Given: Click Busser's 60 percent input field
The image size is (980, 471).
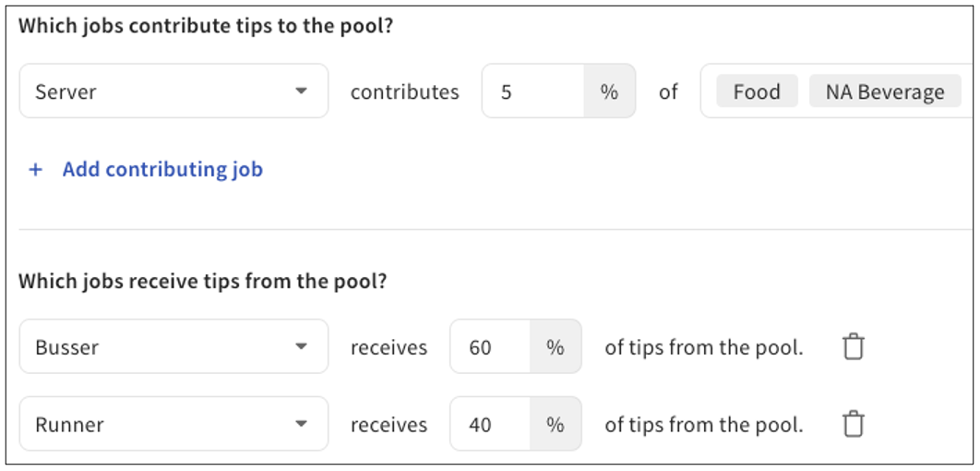Looking at the screenshot, I should [490, 347].
